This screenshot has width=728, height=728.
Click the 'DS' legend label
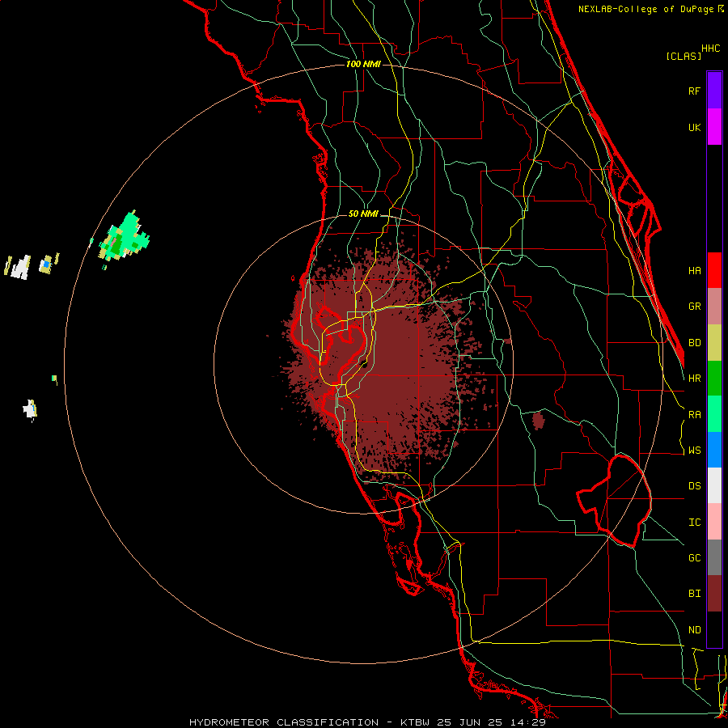coord(694,486)
